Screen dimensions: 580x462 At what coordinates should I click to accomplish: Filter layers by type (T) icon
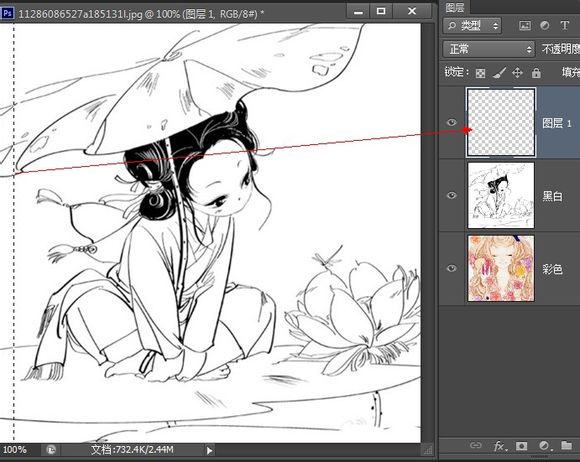(x=564, y=26)
